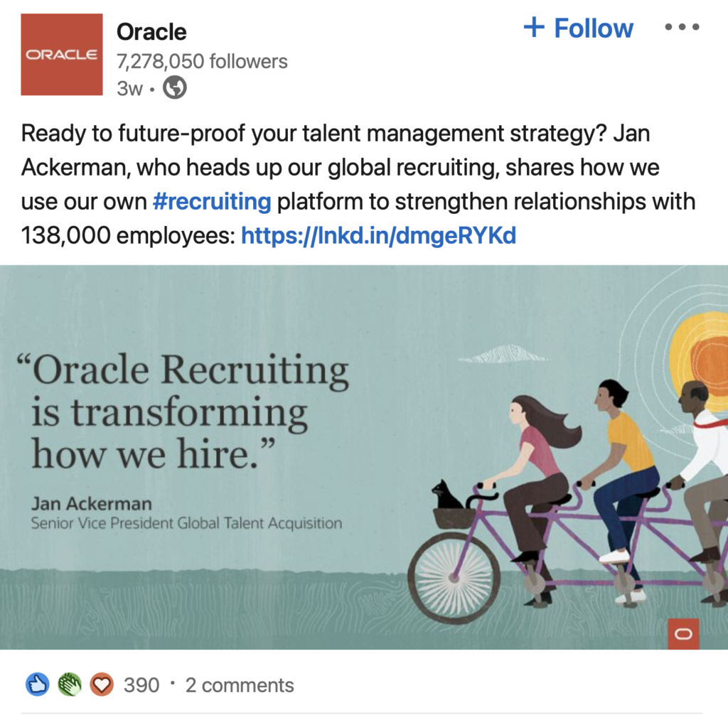The width and height of the screenshot is (728, 715).
Task: Click the blue thumbs-up like reaction icon
Action: click(38, 684)
